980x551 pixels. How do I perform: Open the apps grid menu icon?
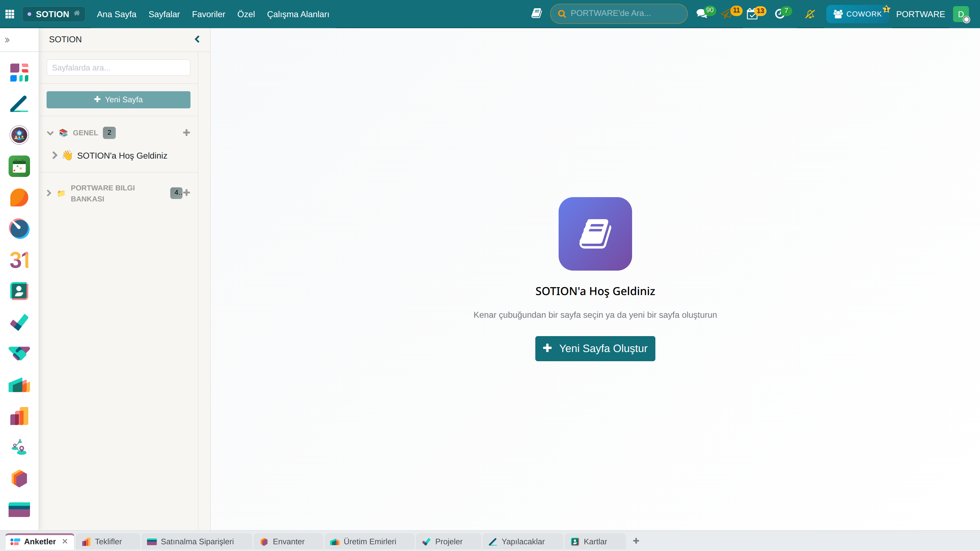pyautogui.click(x=10, y=14)
